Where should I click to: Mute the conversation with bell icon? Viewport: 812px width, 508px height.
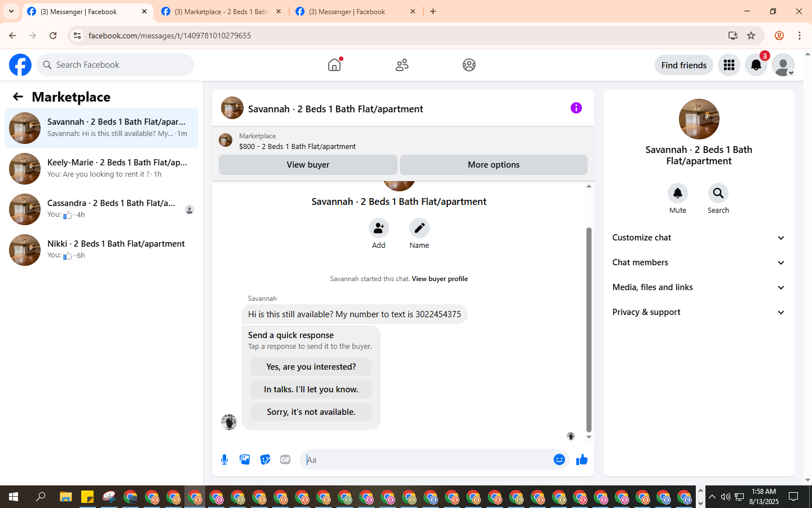(678, 193)
